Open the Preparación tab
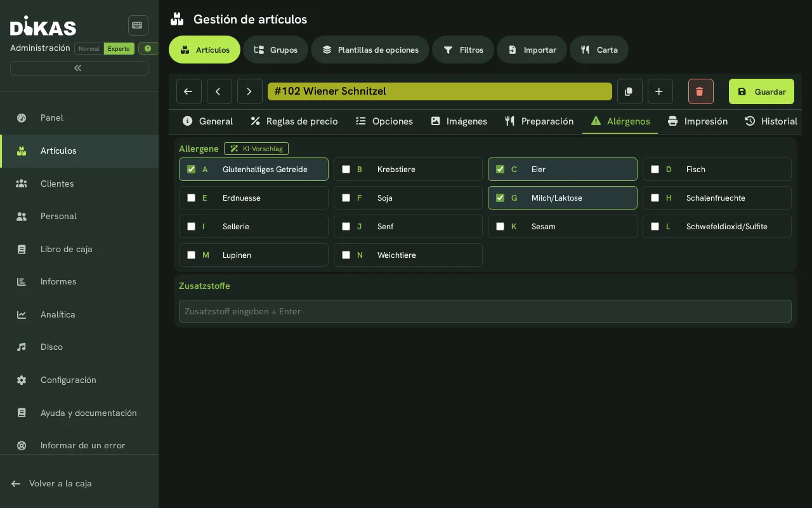 tap(539, 121)
